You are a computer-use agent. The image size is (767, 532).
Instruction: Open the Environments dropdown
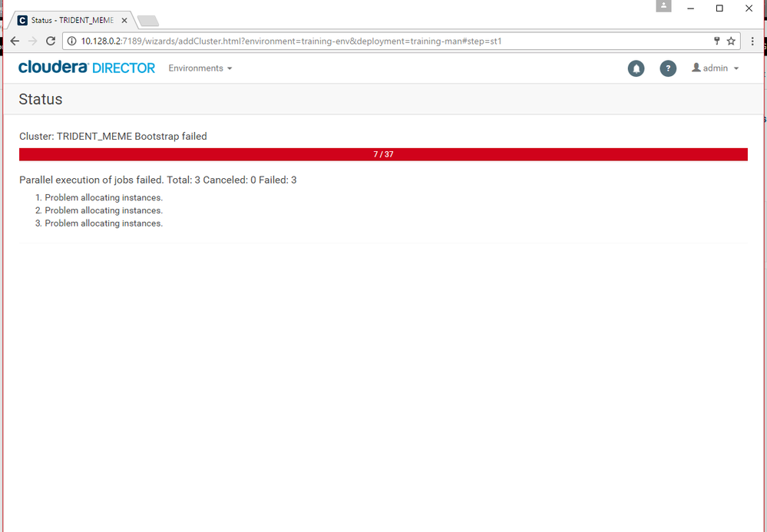click(x=200, y=68)
